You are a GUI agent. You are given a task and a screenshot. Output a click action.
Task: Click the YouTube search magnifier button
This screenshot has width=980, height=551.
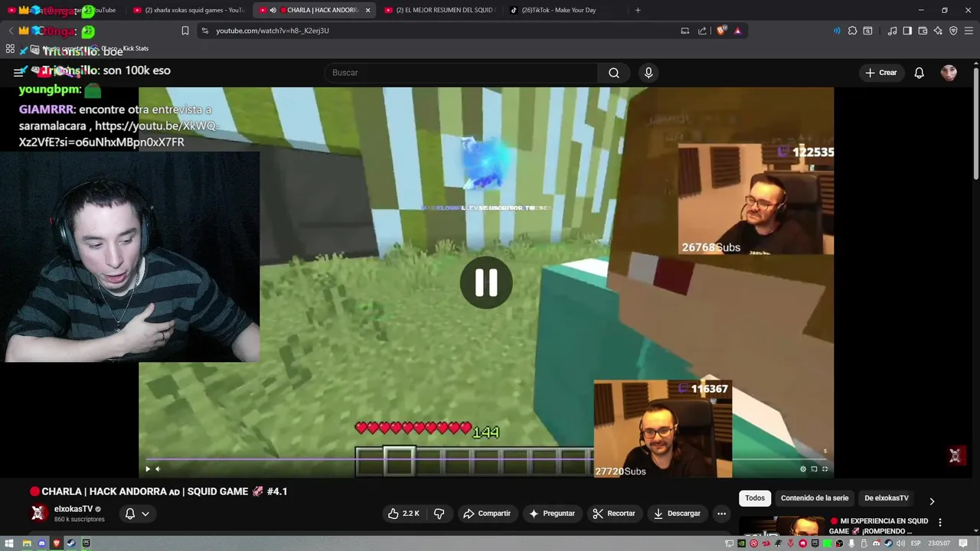click(x=614, y=73)
